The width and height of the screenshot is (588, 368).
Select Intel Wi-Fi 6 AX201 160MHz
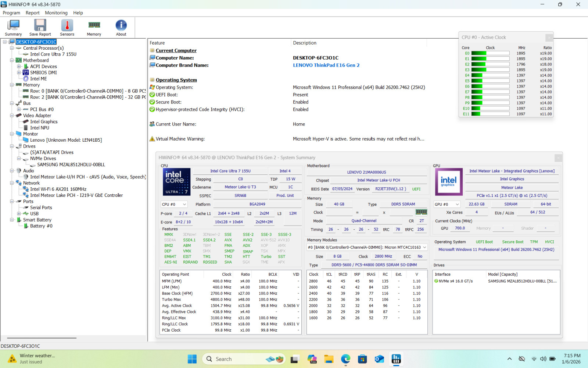58,189
